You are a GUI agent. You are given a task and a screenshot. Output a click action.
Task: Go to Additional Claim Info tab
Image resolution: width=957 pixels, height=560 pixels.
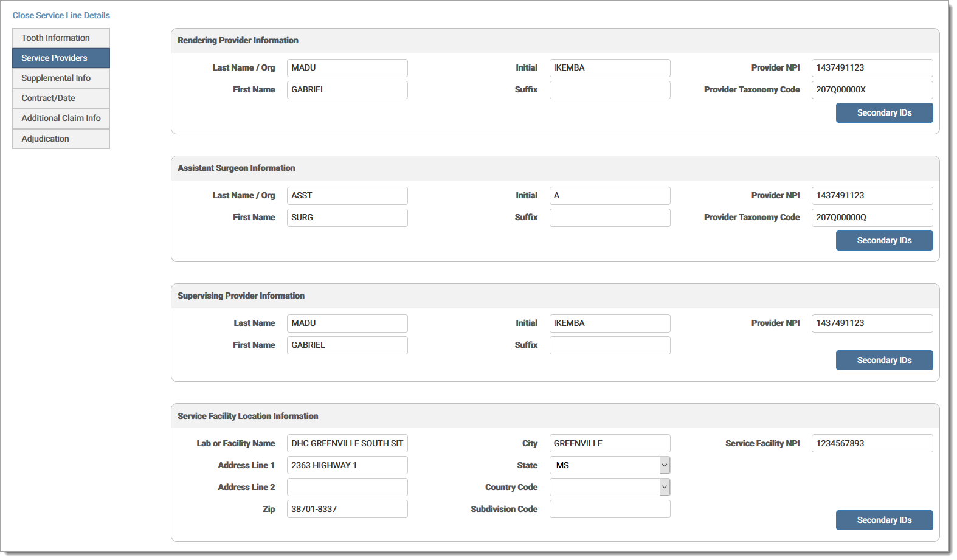[x=61, y=118]
